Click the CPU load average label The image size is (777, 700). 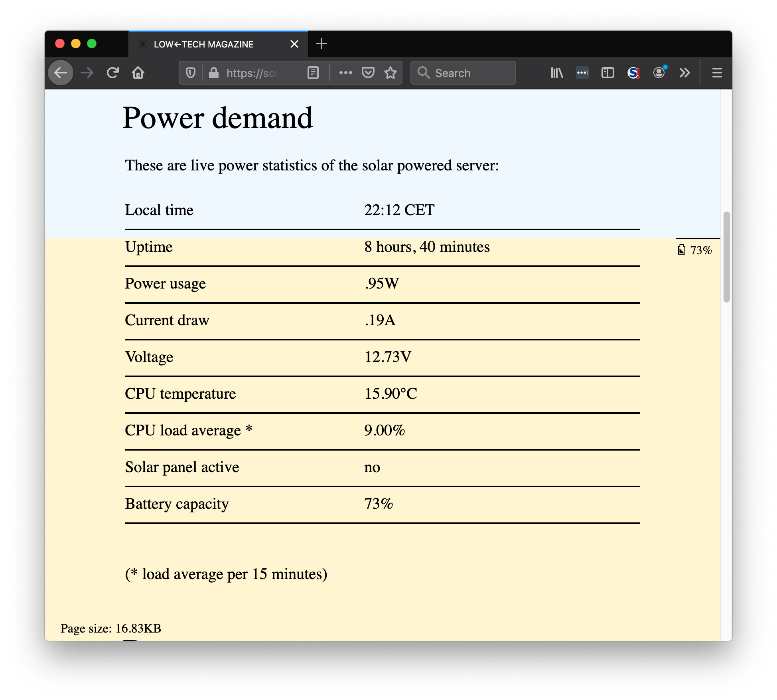(x=189, y=430)
